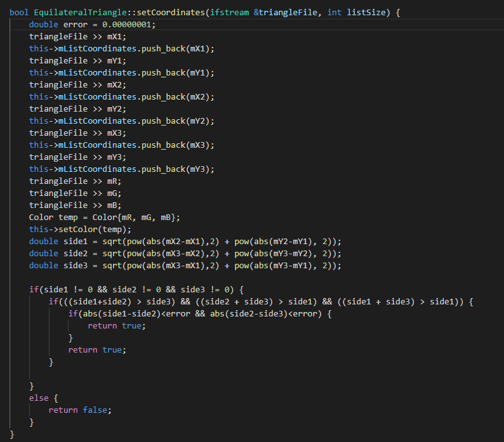The image size is (504, 442).
Task: Click push_back(mY1) call line
Action: (122, 73)
